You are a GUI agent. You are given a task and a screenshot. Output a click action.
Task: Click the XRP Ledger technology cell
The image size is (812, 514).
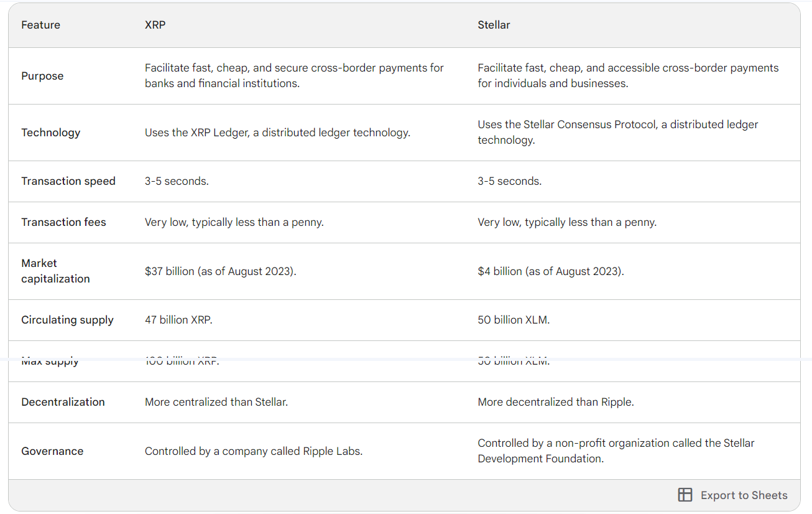pos(277,133)
